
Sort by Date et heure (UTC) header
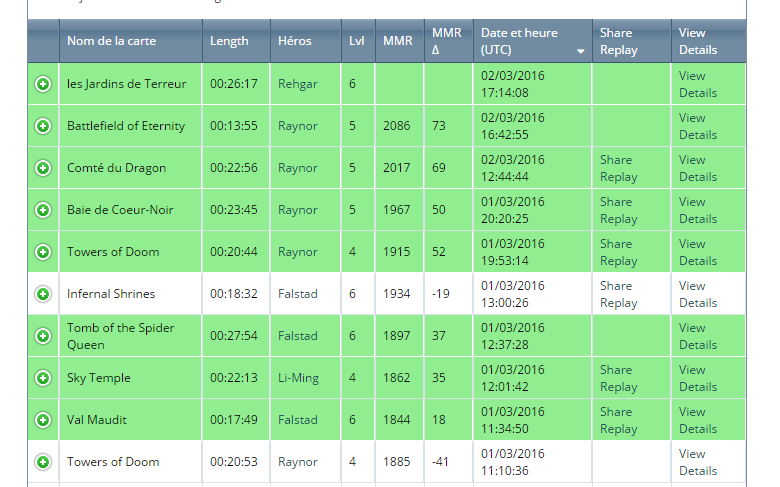[x=533, y=41]
